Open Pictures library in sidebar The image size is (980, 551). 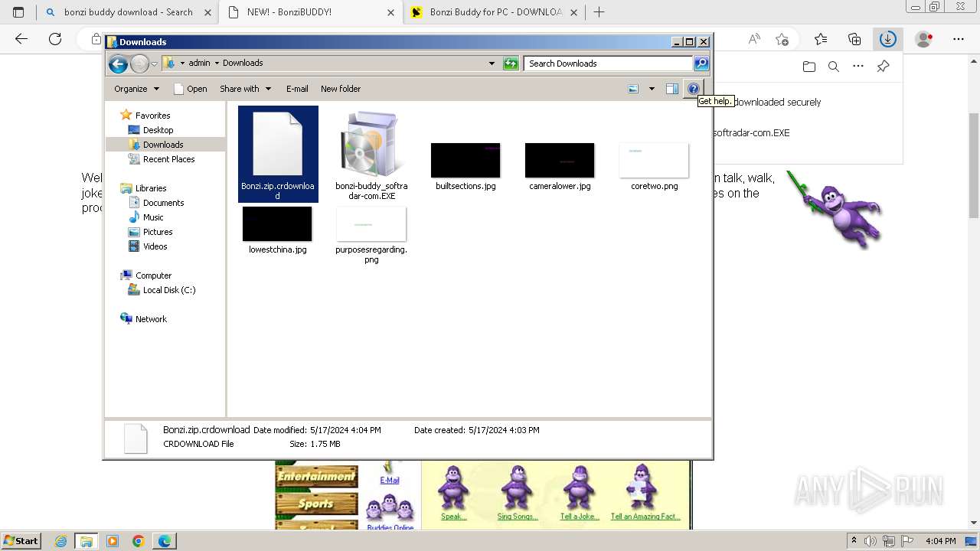[x=158, y=232]
